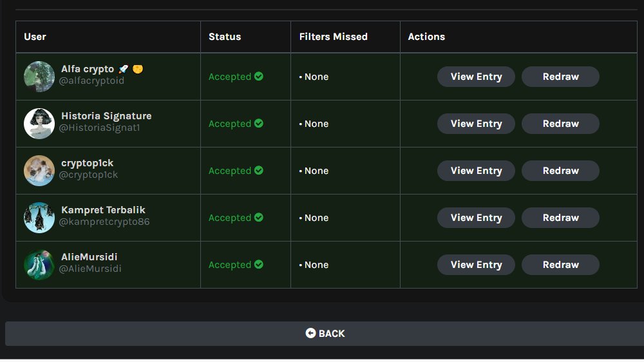Viewport: 644px width, 362px height.
Task: Click the green check icon in Historia Signature row
Action: click(259, 123)
